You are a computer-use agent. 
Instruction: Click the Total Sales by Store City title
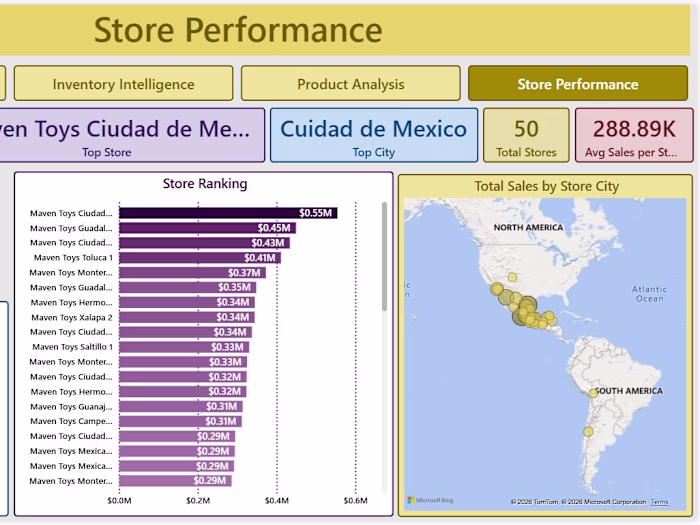coord(546,186)
